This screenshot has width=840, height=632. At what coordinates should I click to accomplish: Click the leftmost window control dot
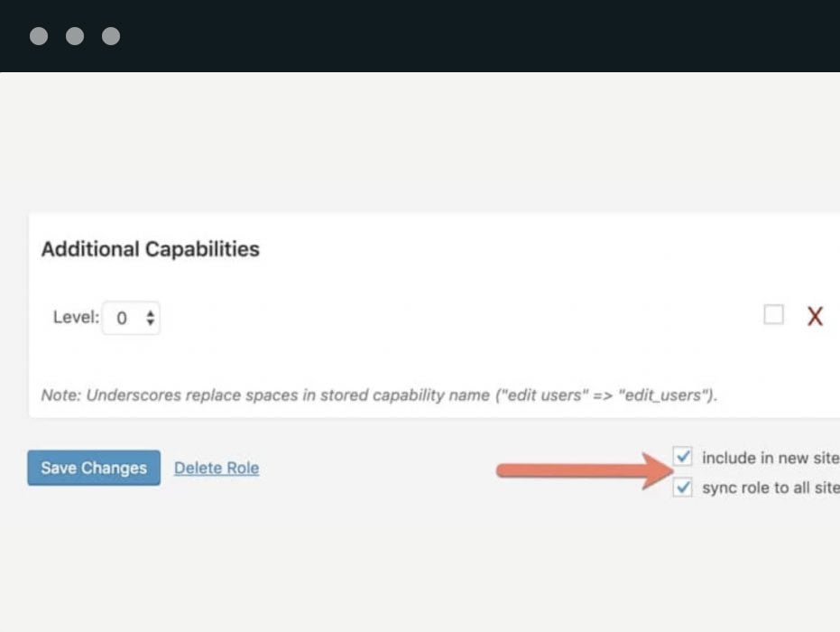(x=39, y=36)
